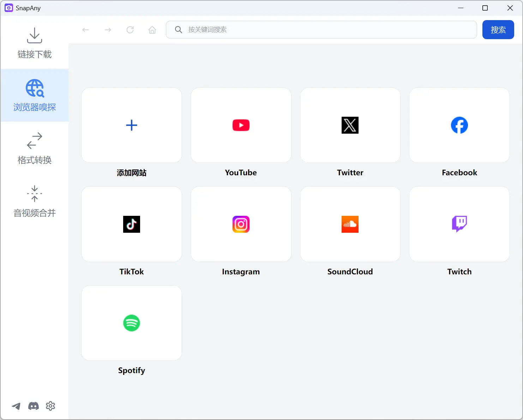
Task: Select the 浏览器嗅探 browser sniffing tab
Action: point(35,95)
